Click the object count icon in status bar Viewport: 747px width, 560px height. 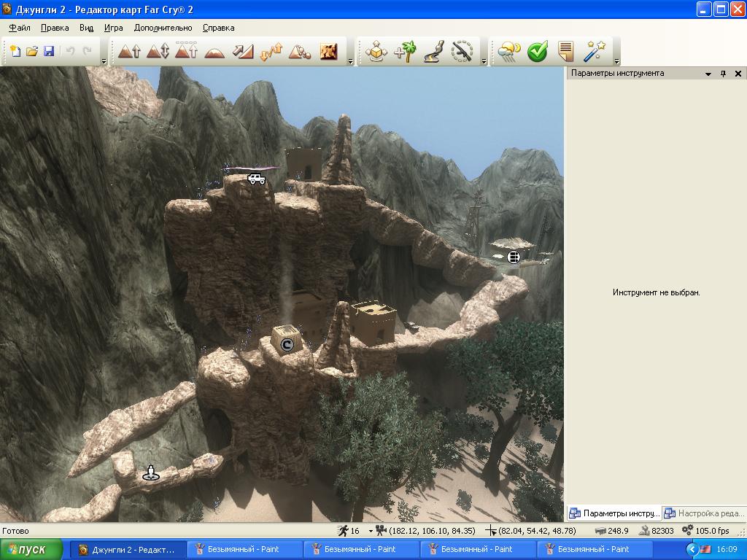point(644,531)
